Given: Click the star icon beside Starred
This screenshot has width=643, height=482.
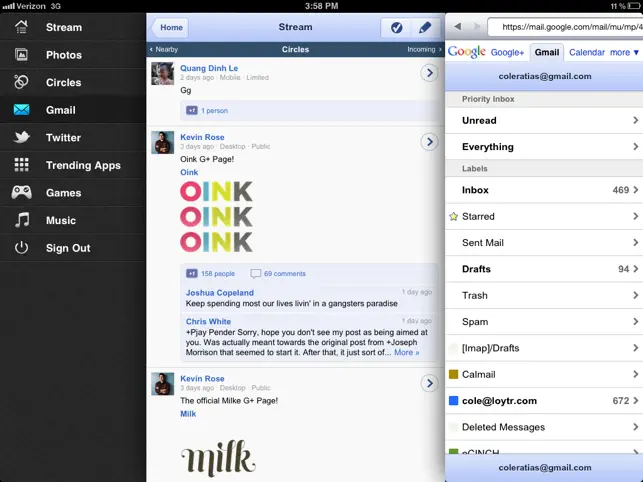Looking at the screenshot, I should tap(454, 216).
